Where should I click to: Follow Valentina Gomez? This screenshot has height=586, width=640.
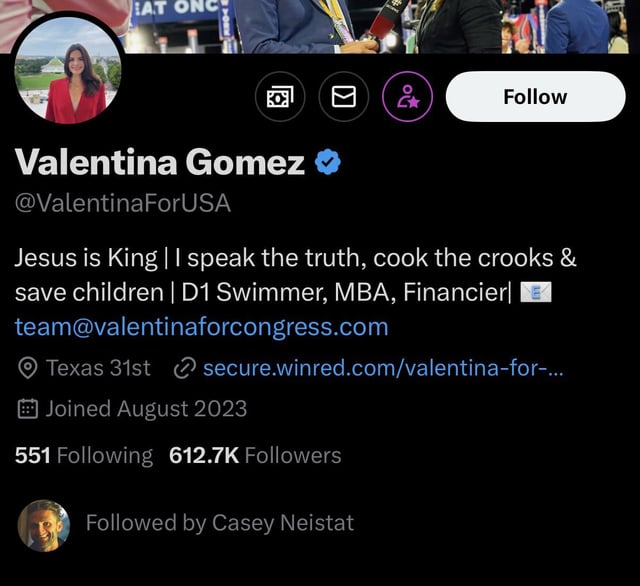point(536,97)
